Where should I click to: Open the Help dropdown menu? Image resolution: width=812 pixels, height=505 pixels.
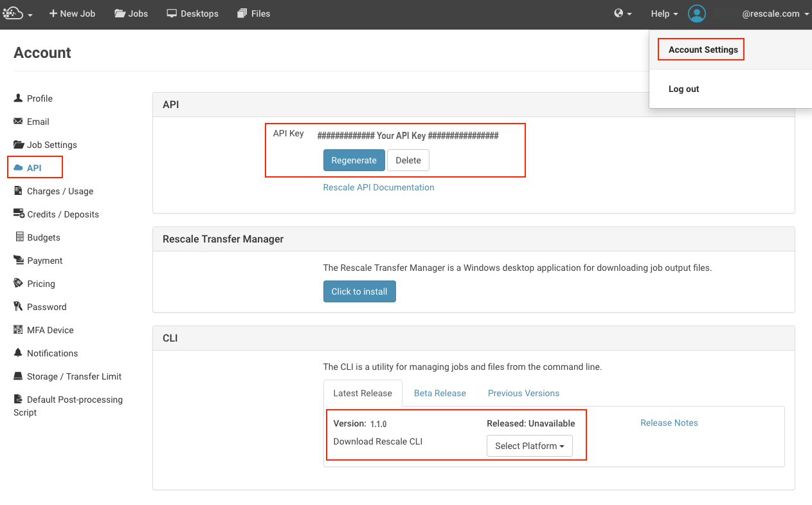click(x=664, y=14)
